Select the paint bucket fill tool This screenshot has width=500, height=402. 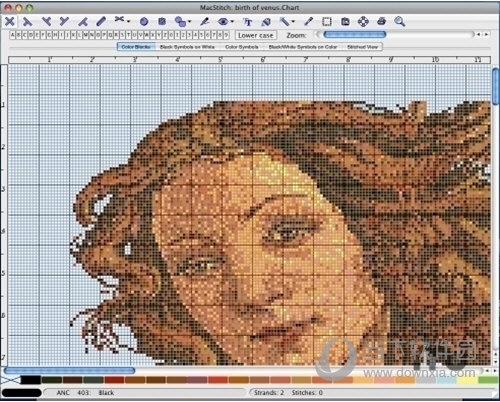(266, 22)
